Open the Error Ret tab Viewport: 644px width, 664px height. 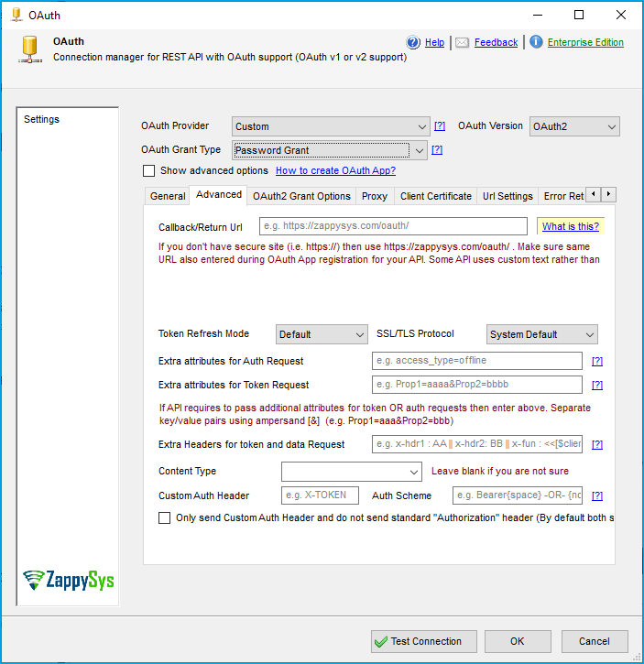point(562,196)
